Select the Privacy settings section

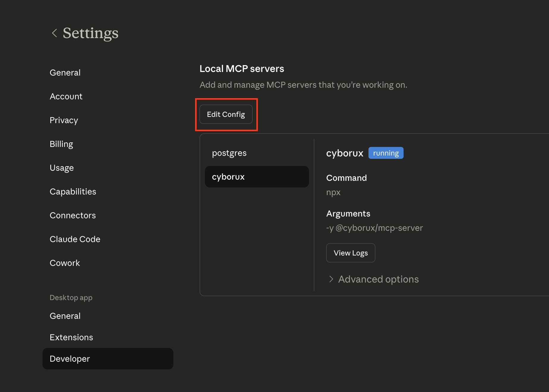coord(64,120)
